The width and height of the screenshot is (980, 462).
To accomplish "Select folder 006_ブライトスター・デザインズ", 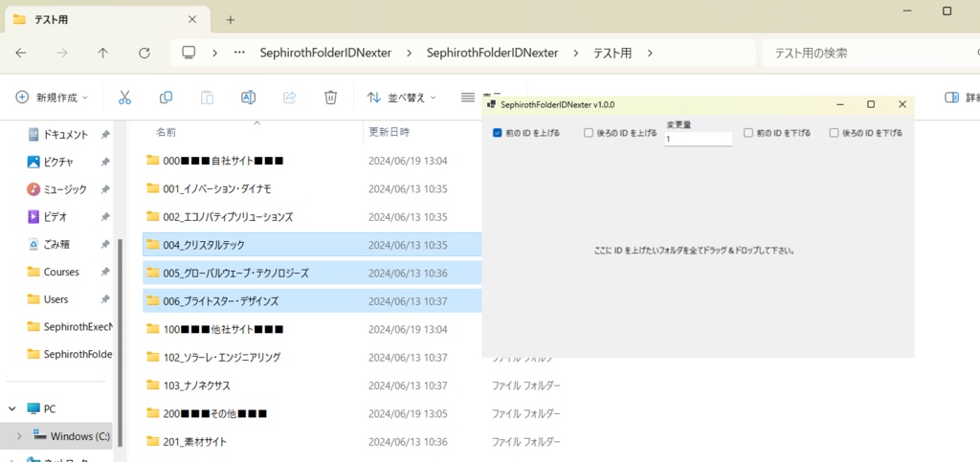I will point(313,301).
